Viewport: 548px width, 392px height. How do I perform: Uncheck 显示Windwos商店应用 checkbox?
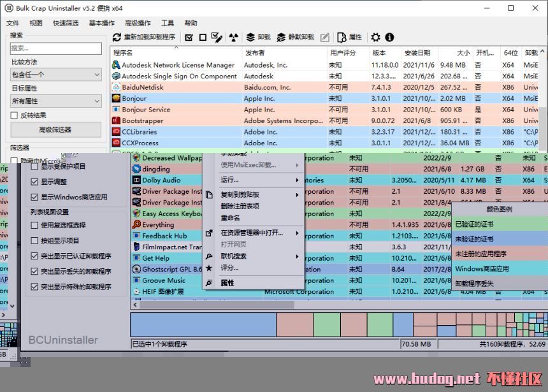[35, 198]
